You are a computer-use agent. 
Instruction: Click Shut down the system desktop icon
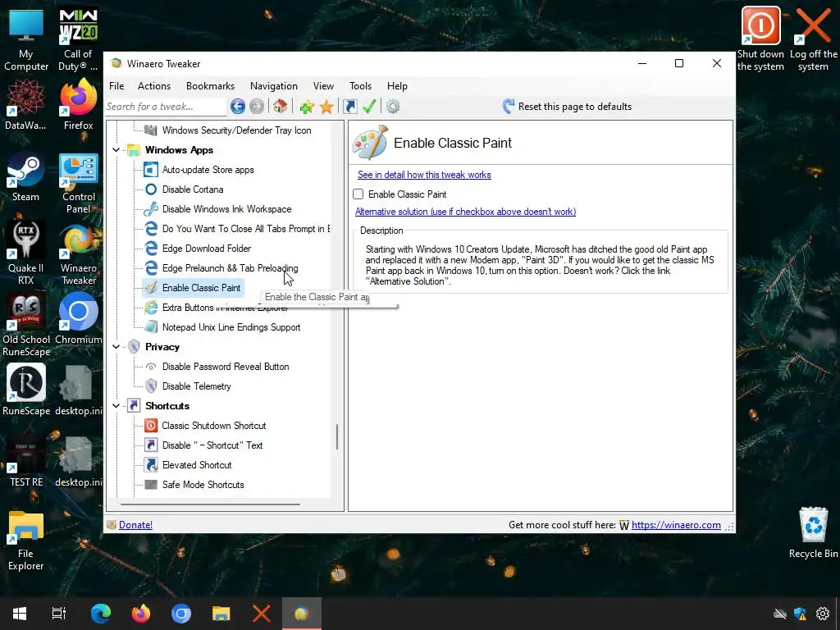tap(760, 39)
